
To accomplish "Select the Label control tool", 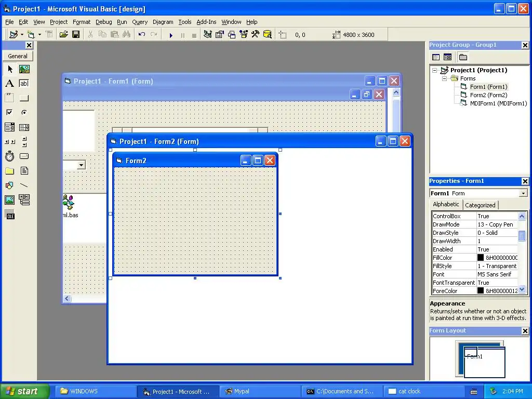I will (x=10, y=84).
